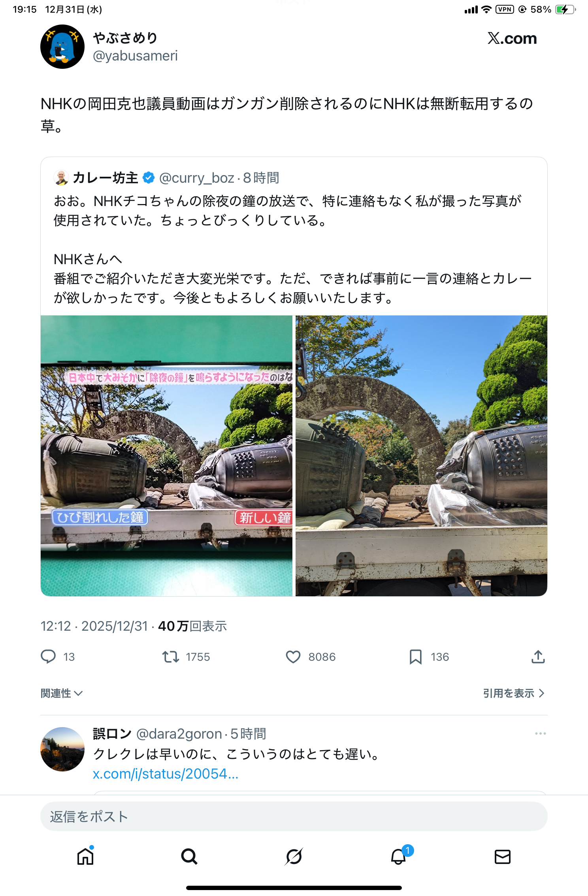View やぶさめり's profile avatar
Image resolution: width=588 pixels, height=896 pixels.
(x=62, y=47)
